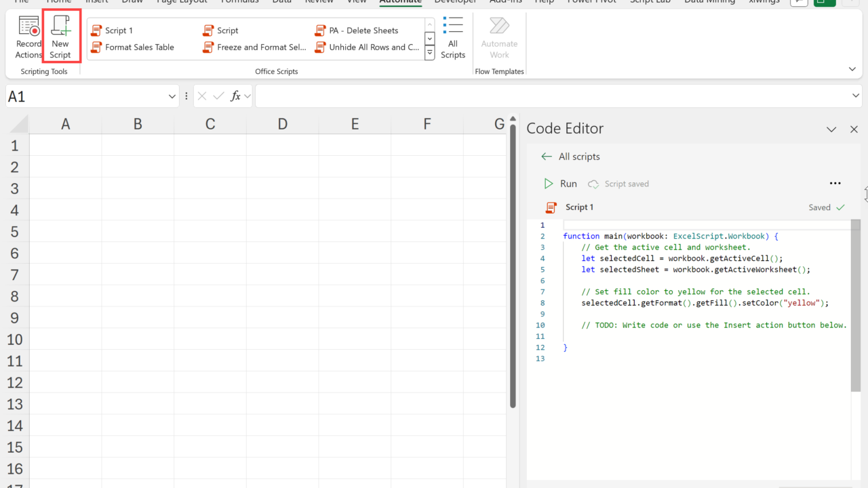Create a New Script from the ribbon
Viewport: 868px width, 488px height.
(x=60, y=38)
